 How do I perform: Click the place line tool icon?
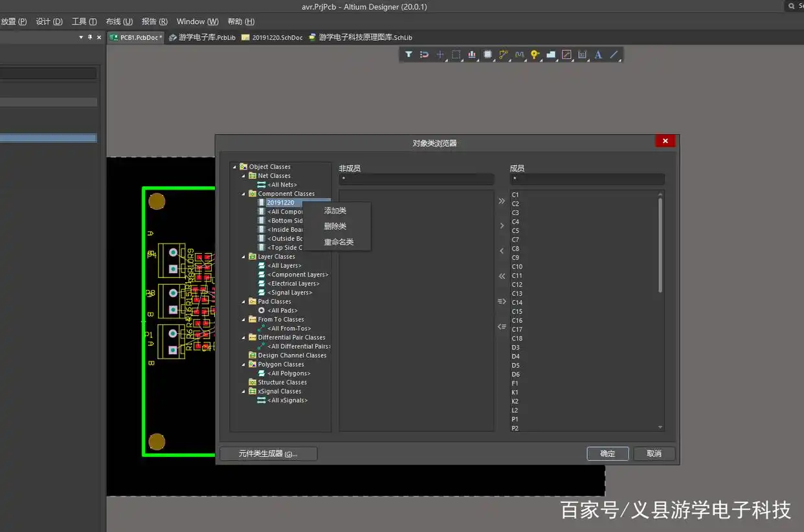(614, 55)
